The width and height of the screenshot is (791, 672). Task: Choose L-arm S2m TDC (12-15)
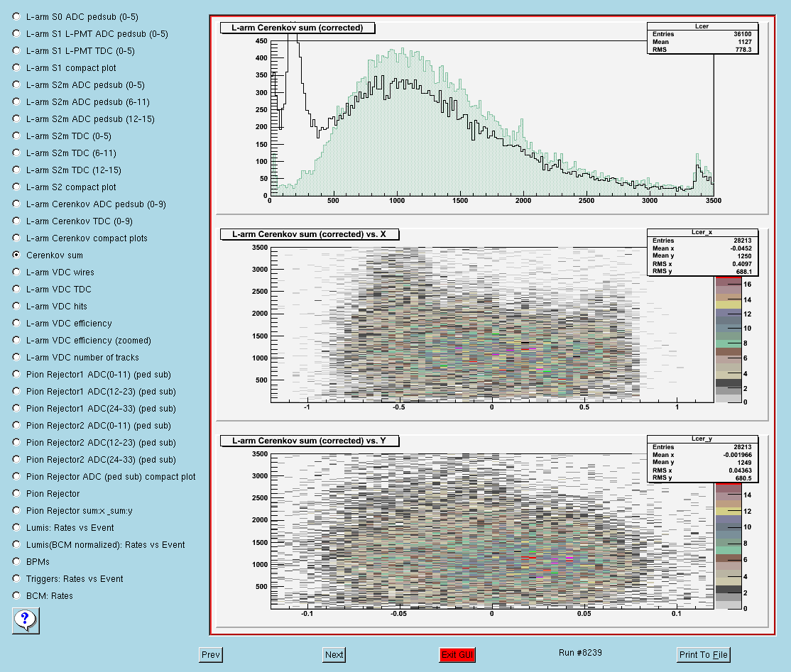(x=16, y=170)
